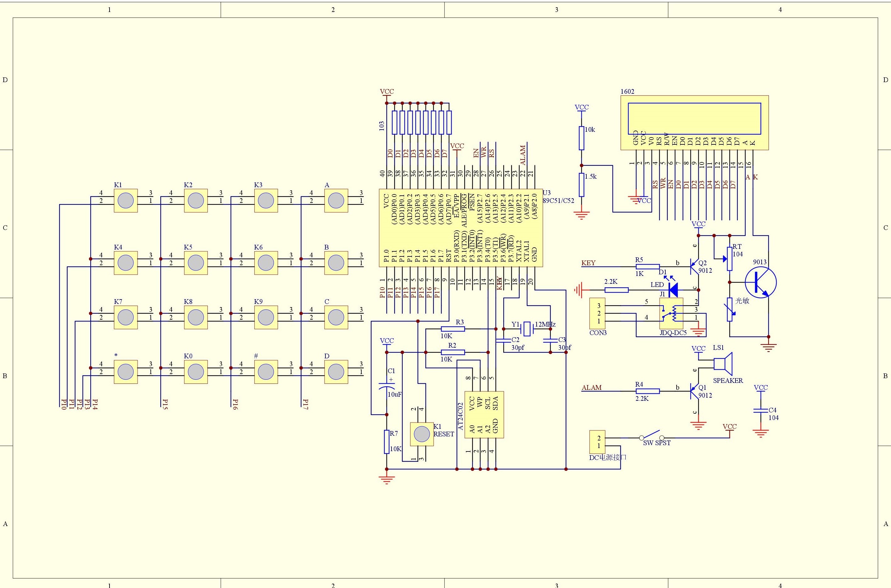Select the asterisk (*) keypad button
891x588 pixels.
tap(126, 372)
